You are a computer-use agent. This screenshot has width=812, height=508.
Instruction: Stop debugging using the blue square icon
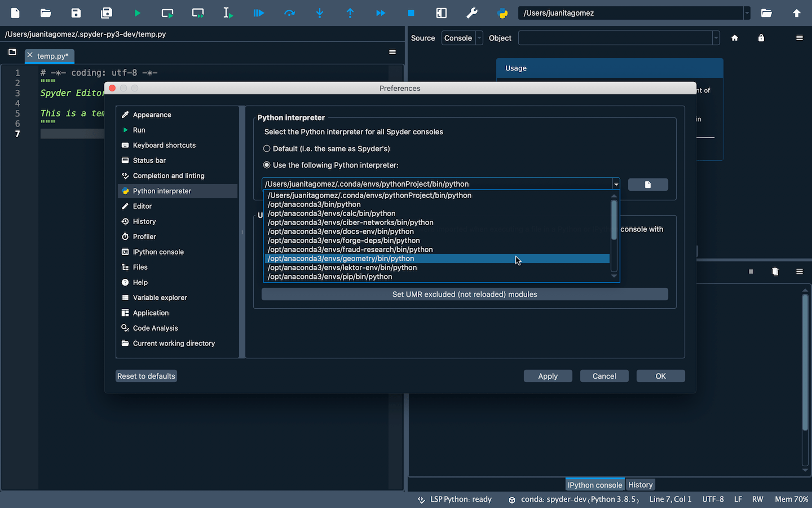point(411,12)
